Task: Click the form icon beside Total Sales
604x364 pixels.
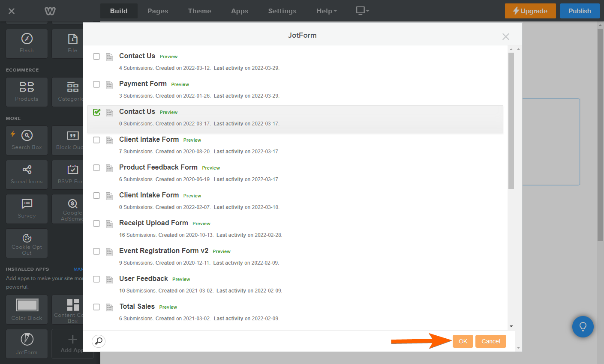Action: pyautogui.click(x=110, y=307)
